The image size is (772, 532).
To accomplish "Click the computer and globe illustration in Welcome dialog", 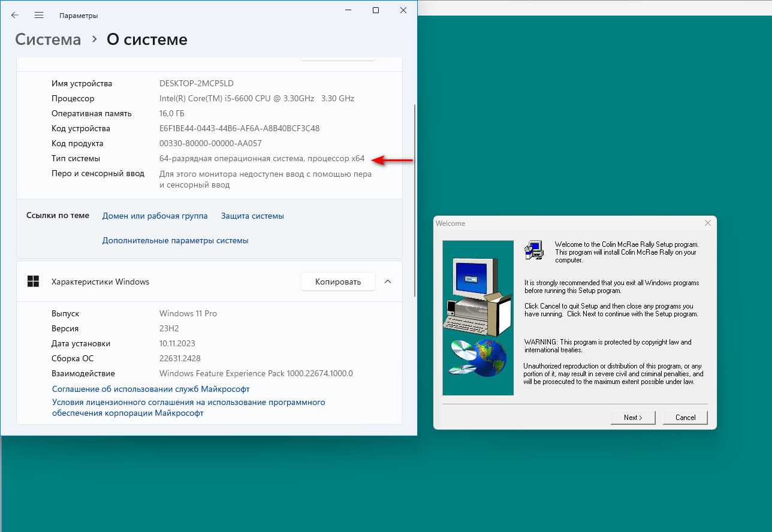I will [x=478, y=318].
